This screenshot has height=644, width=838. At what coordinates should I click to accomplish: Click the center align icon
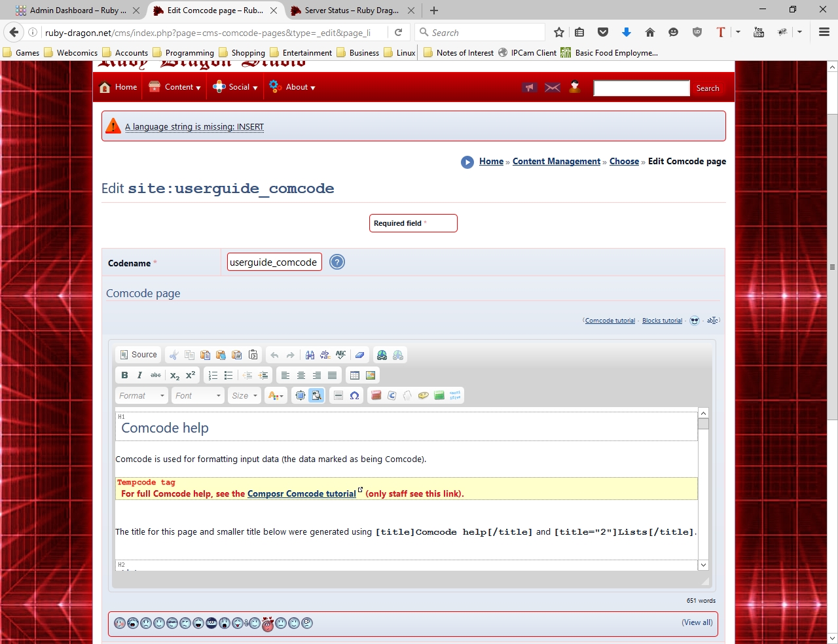301,375
